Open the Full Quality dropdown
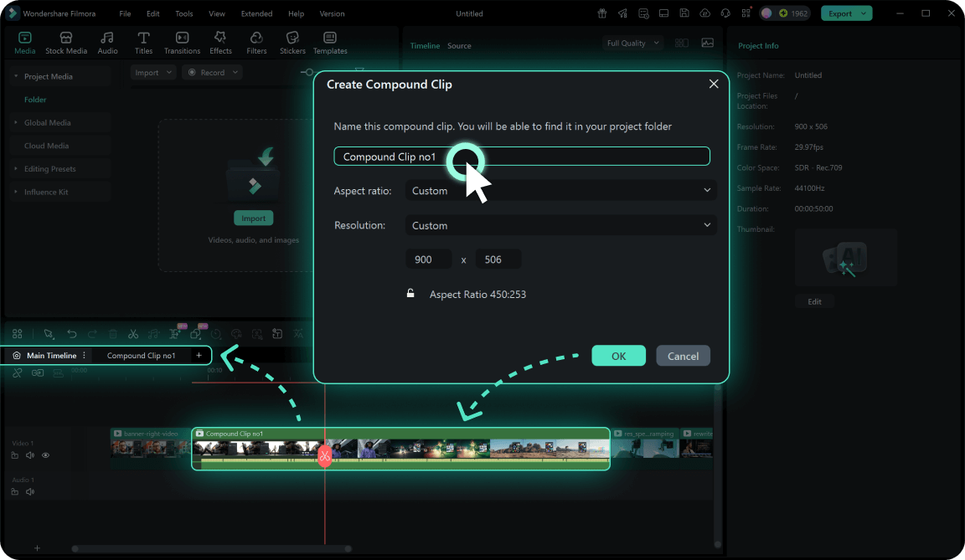This screenshot has height=560, width=965. click(632, 43)
